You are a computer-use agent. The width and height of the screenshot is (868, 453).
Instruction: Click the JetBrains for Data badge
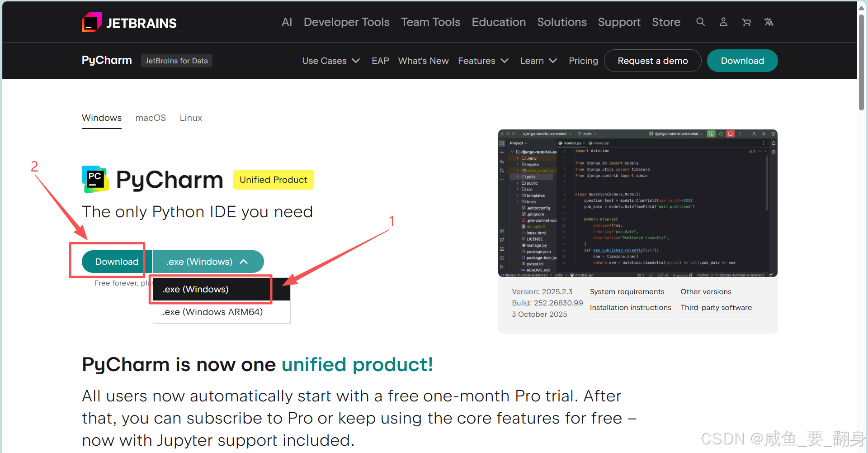coord(177,61)
